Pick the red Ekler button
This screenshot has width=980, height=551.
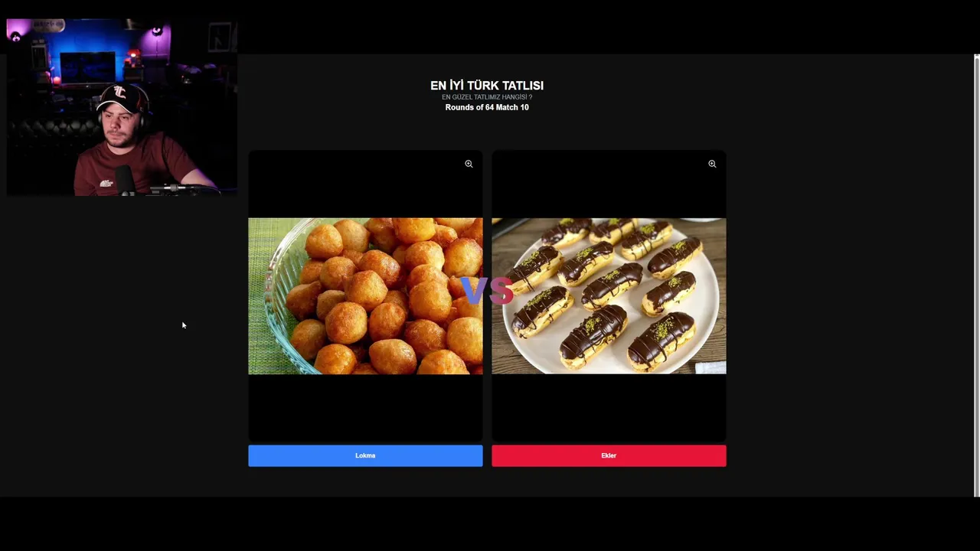[609, 455]
